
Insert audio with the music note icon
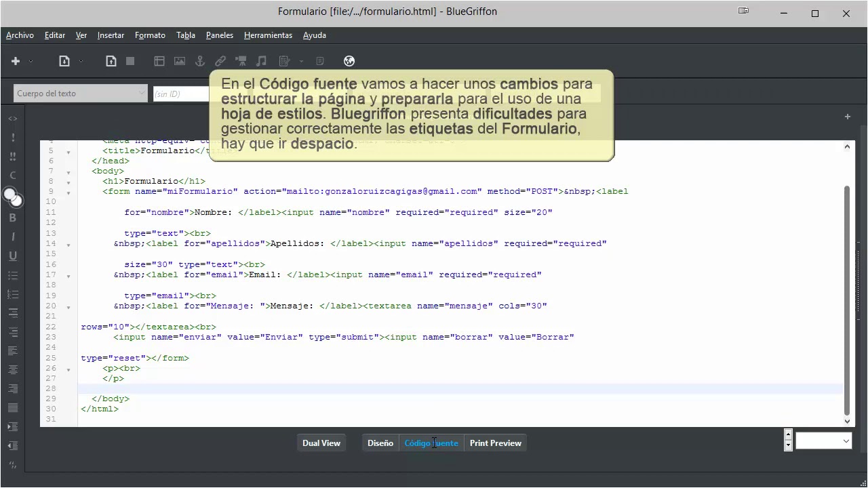pos(261,61)
